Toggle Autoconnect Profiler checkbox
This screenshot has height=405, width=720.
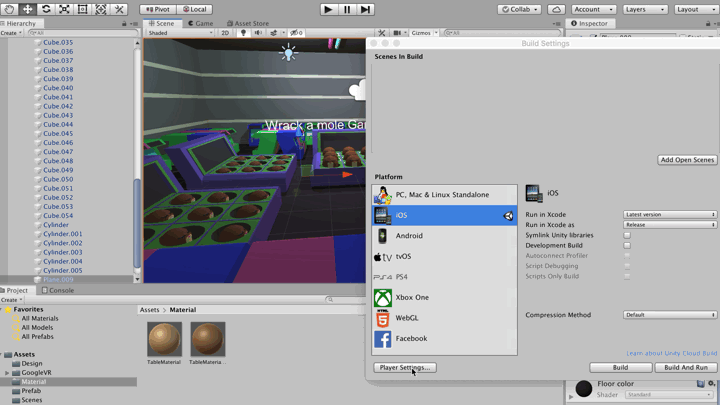click(x=627, y=256)
